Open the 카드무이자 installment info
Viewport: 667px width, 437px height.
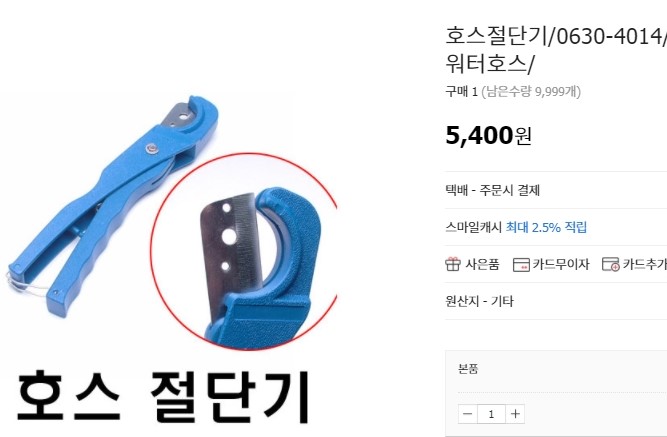click(561, 264)
